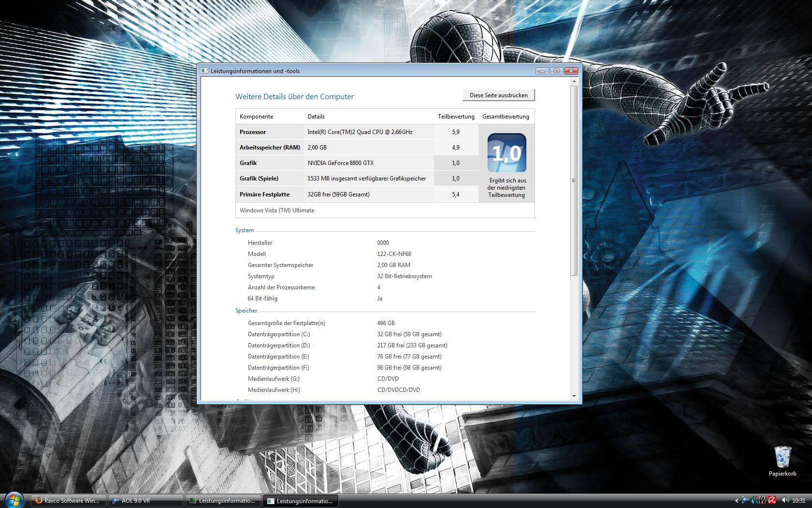
Task: Click the Speicher section heading
Action: [246, 311]
